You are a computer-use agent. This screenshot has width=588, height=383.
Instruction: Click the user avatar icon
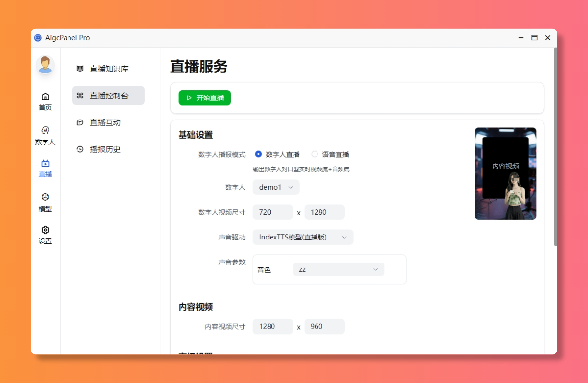pos(45,65)
